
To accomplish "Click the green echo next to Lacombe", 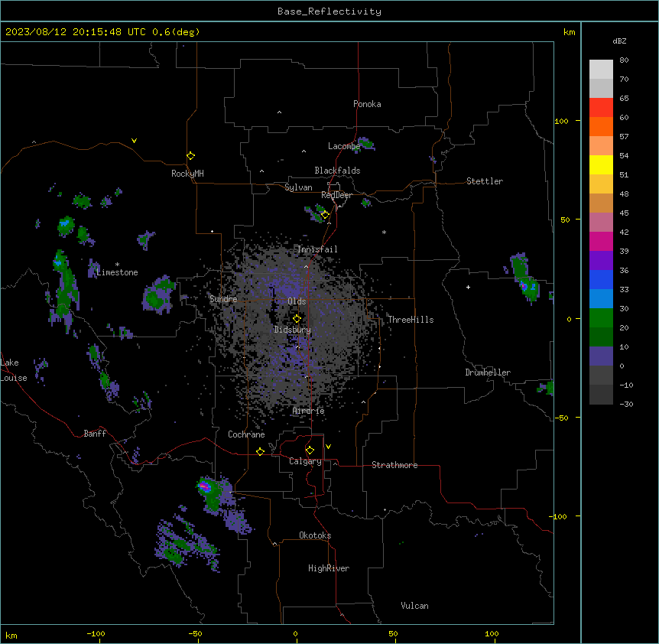I will [366, 143].
